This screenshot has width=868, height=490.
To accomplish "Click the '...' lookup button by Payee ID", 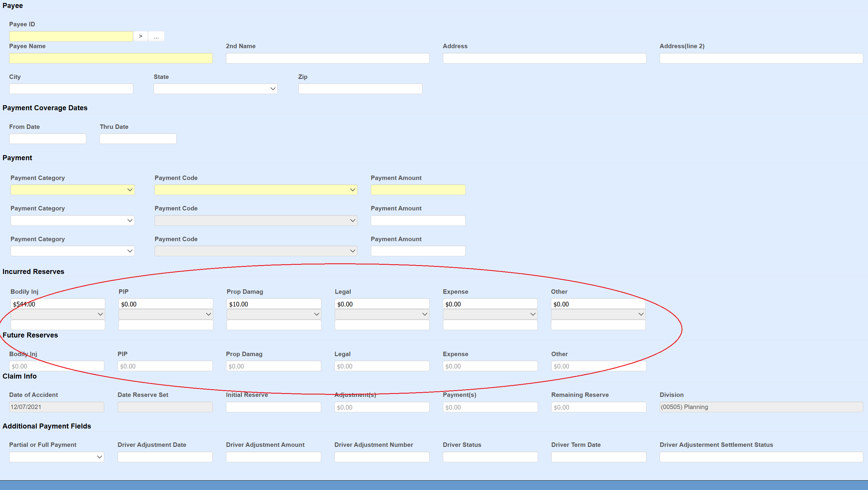I will pos(156,36).
